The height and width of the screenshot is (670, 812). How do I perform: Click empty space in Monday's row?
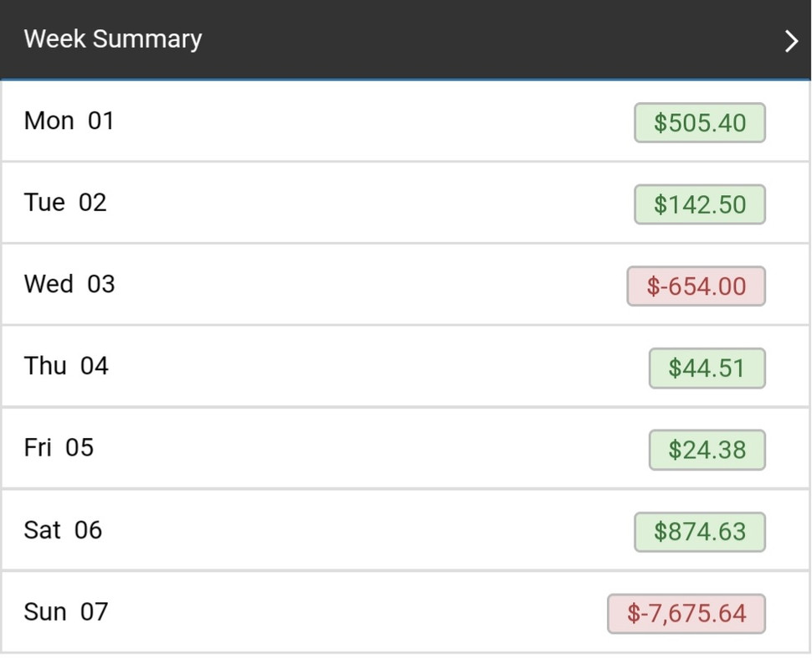pos(377,121)
